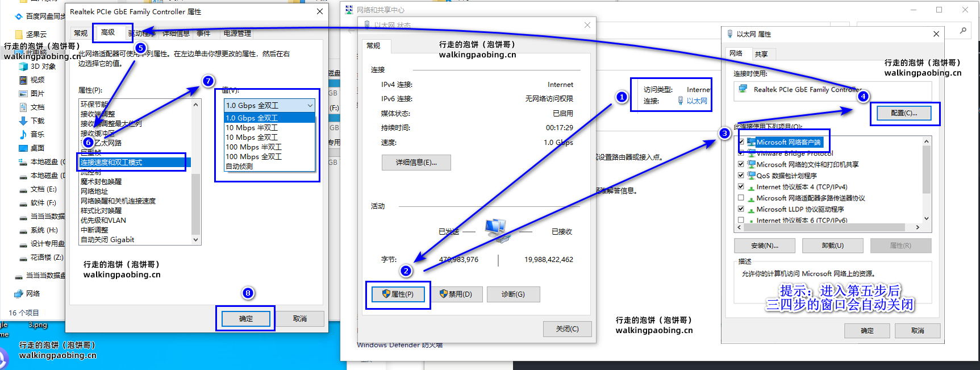Click the 诊断(G) button
This screenshot has width=980, height=370.
[x=513, y=294]
